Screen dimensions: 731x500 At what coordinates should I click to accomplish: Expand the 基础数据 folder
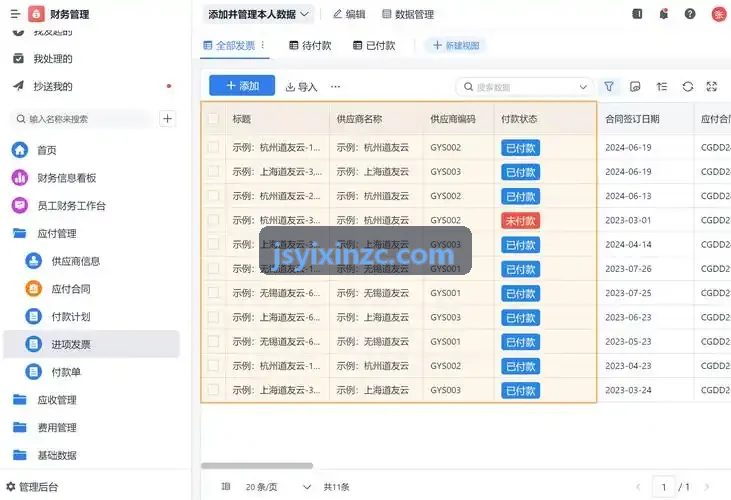pos(45,455)
